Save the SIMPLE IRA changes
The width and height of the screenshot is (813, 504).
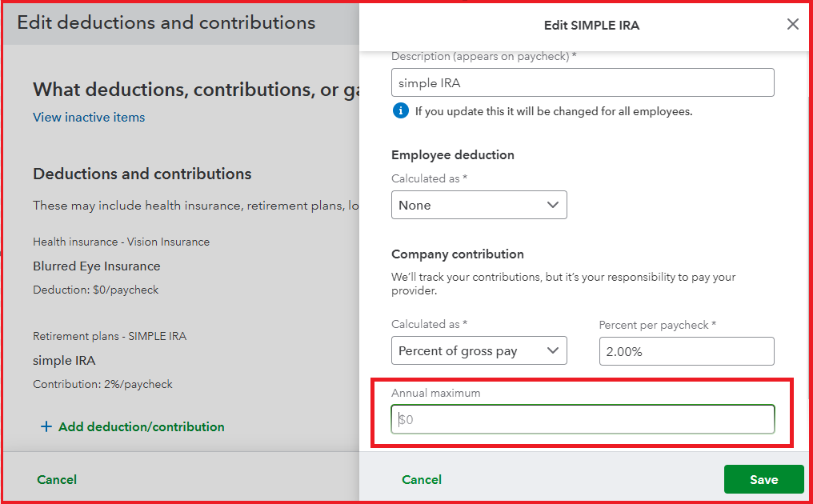[763, 478]
